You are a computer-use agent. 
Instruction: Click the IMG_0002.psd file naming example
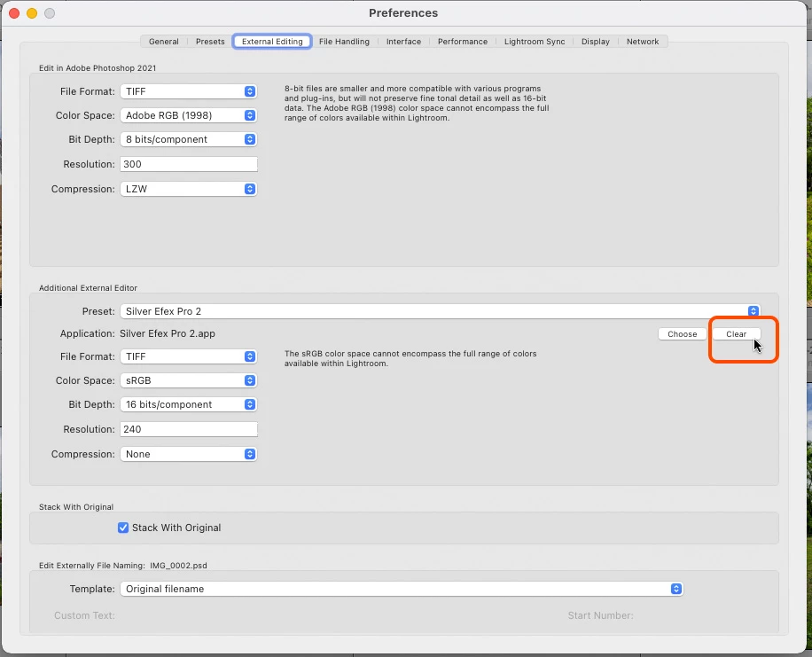tap(179, 566)
